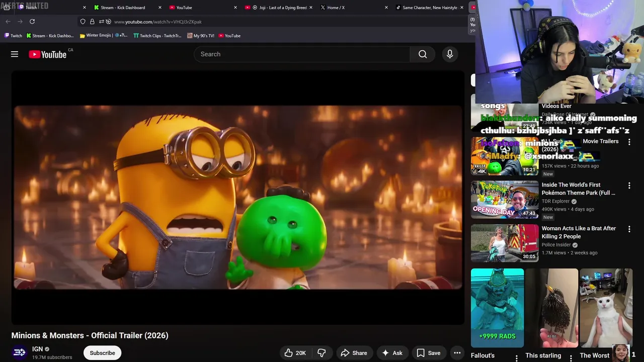Go to YouTube home via the logo
Viewport: 644px width, 362px height.
(x=48, y=54)
